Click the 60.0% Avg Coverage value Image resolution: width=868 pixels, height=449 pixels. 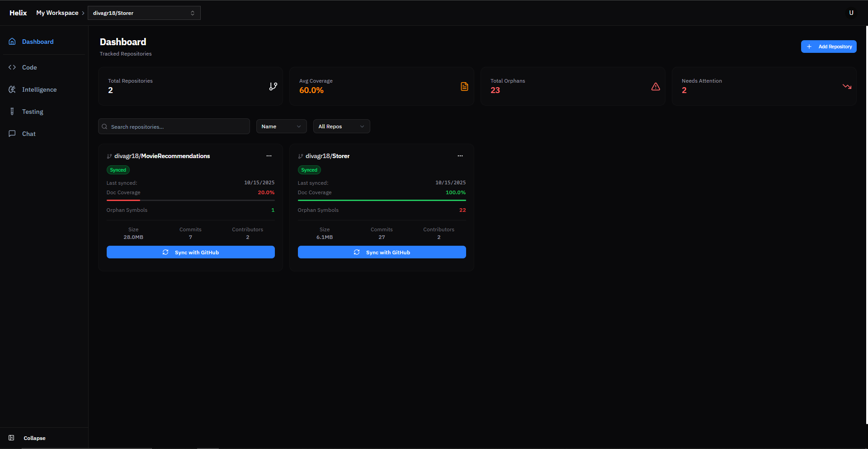tap(311, 90)
